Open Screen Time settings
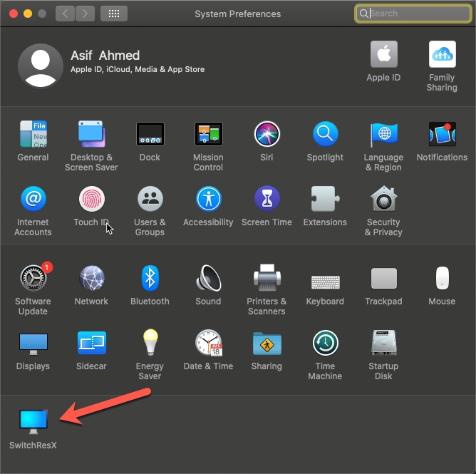Viewport: 476px width, 474px height. click(267, 199)
